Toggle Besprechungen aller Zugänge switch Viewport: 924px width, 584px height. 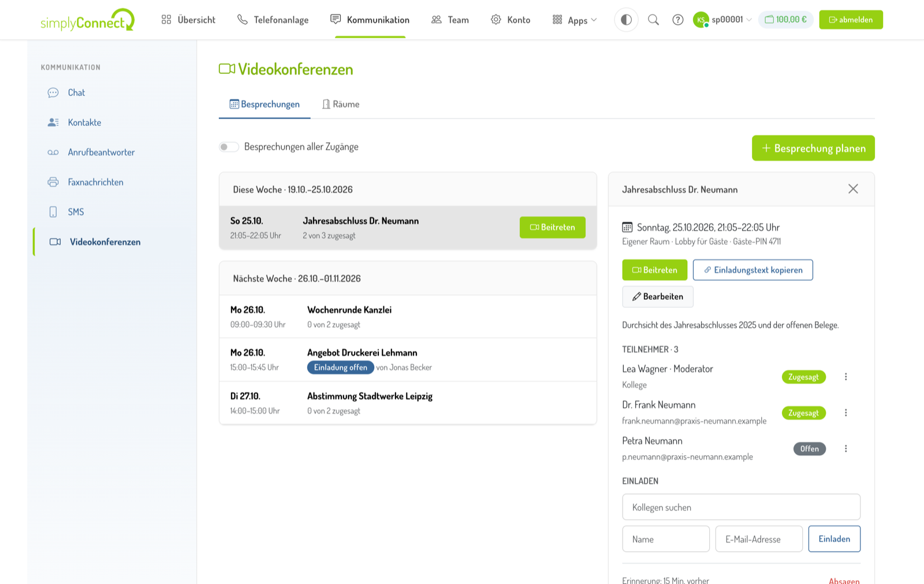coord(229,147)
